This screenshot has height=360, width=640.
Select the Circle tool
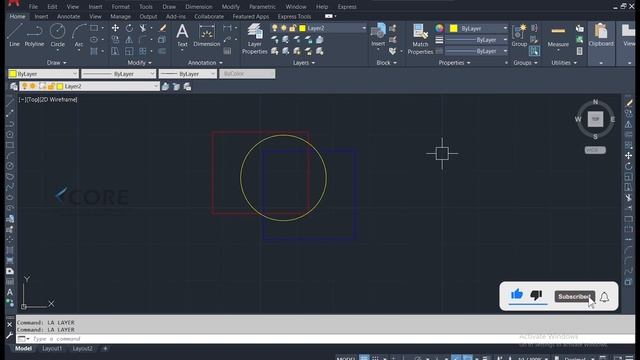tap(57, 35)
